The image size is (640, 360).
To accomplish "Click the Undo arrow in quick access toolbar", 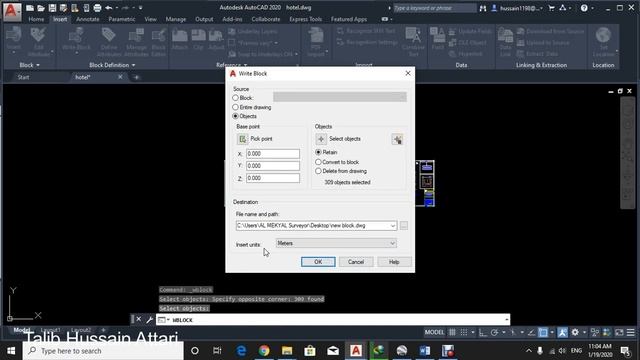I will coord(109,8).
